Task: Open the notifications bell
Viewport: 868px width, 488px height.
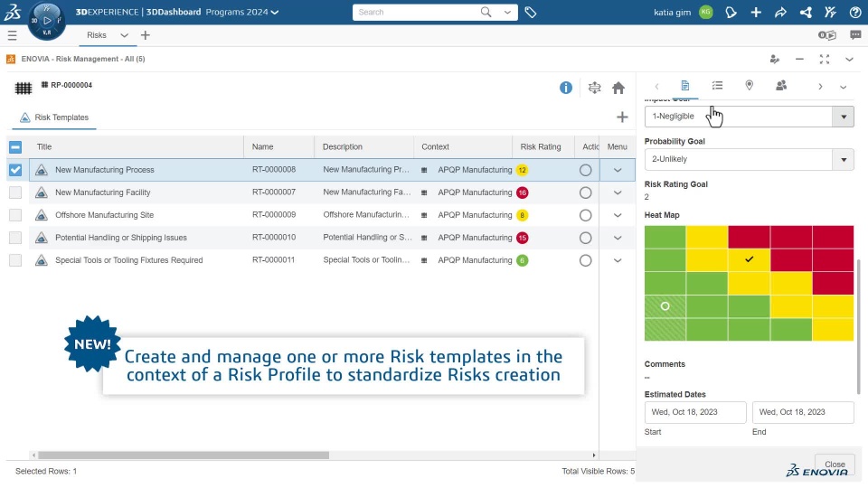Action: click(x=731, y=13)
